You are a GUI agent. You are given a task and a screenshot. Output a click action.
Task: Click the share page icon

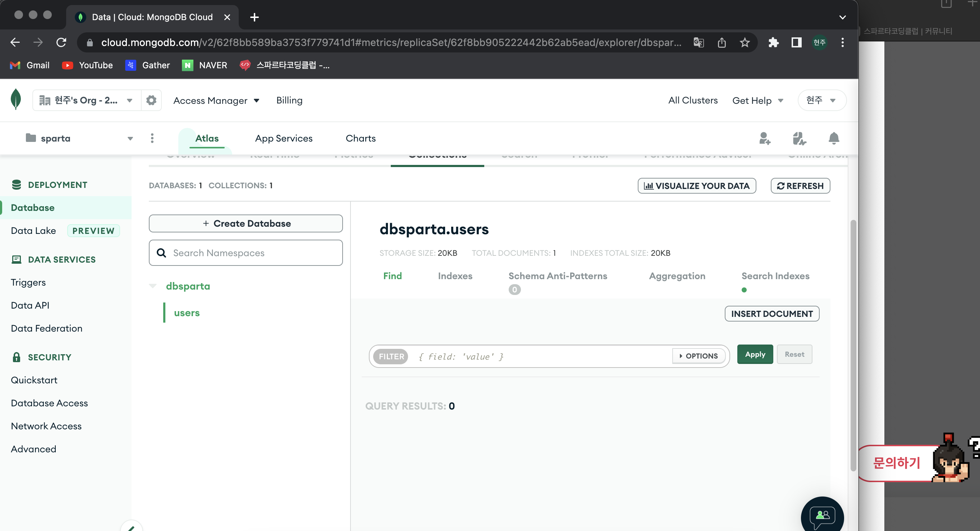(x=722, y=42)
